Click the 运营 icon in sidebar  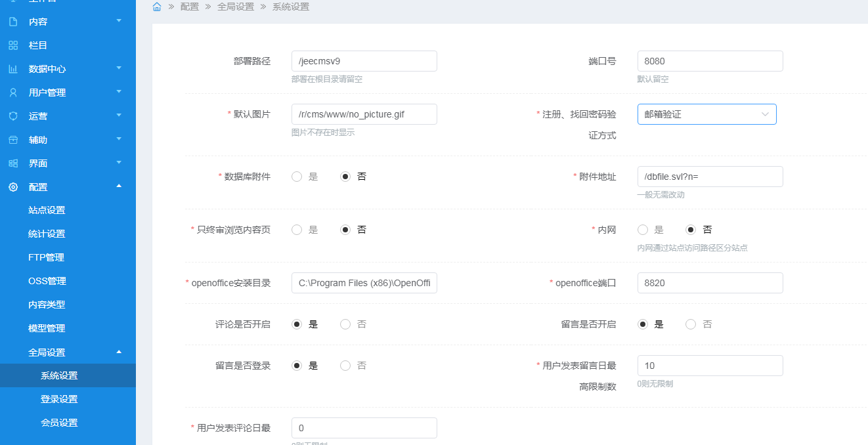pyautogui.click(x=13, y=116)
